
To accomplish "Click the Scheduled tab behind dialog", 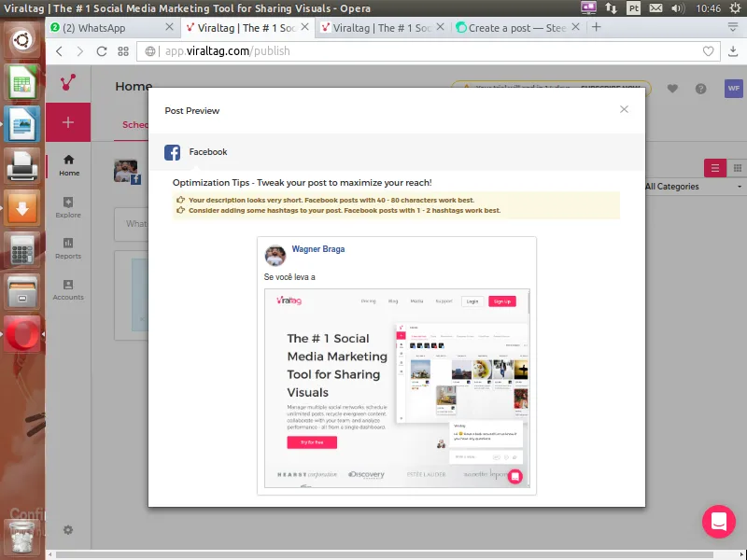I will point(135,125).
